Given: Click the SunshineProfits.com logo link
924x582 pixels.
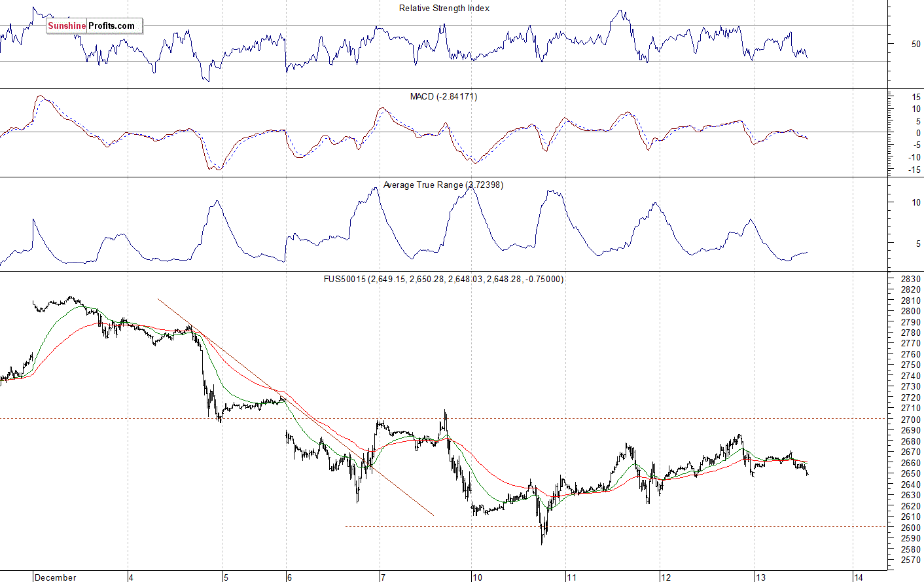Looking at the screenshot, I should (x=94, y=26).
